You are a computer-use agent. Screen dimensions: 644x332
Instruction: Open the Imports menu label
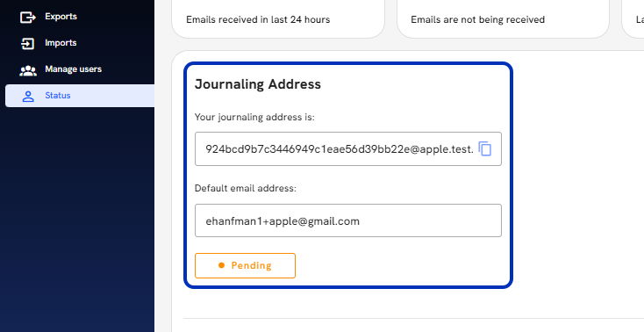point(61,43)
